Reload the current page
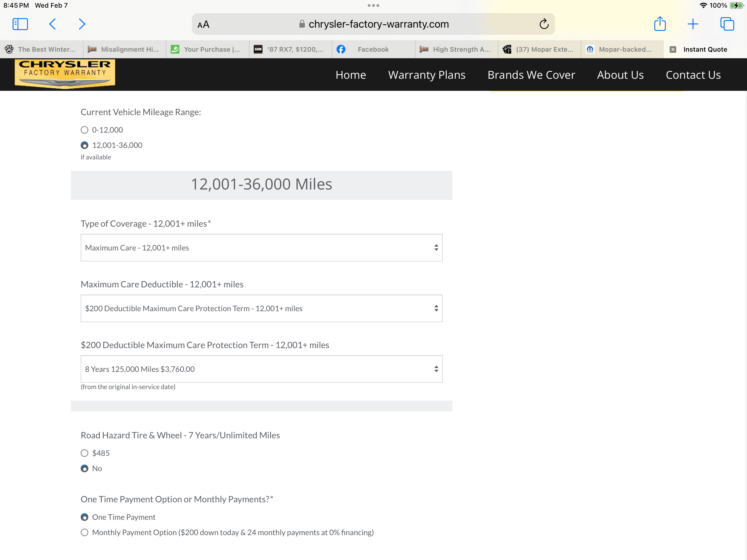Image resolution: width=747 pixels, height=560 pixels. tap(544, 24)
